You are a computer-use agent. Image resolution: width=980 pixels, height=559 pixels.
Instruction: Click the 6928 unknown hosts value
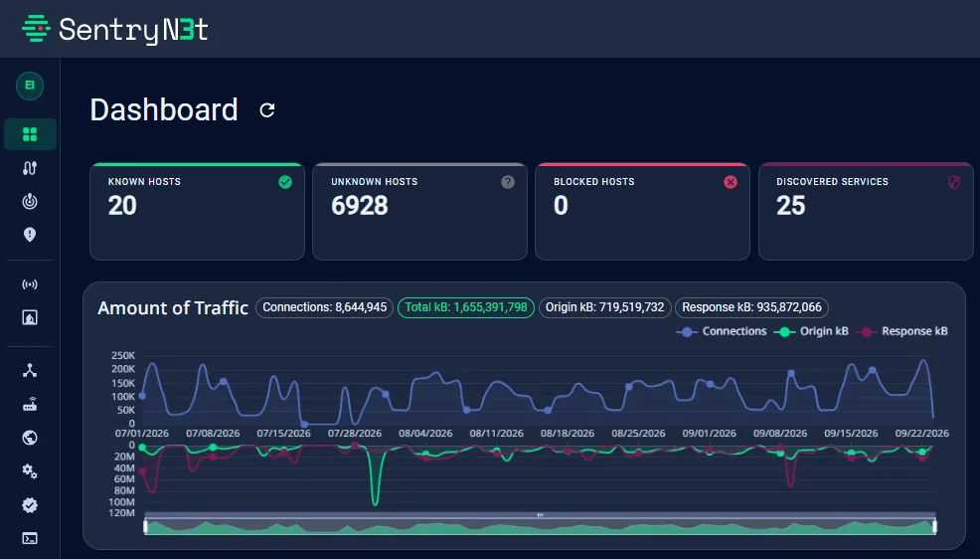point(360,206)
